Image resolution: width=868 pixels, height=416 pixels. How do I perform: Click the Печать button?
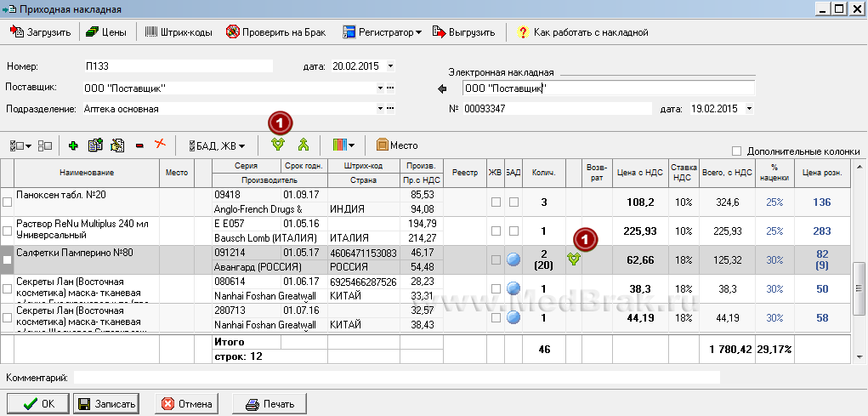(x=269, y=404)
